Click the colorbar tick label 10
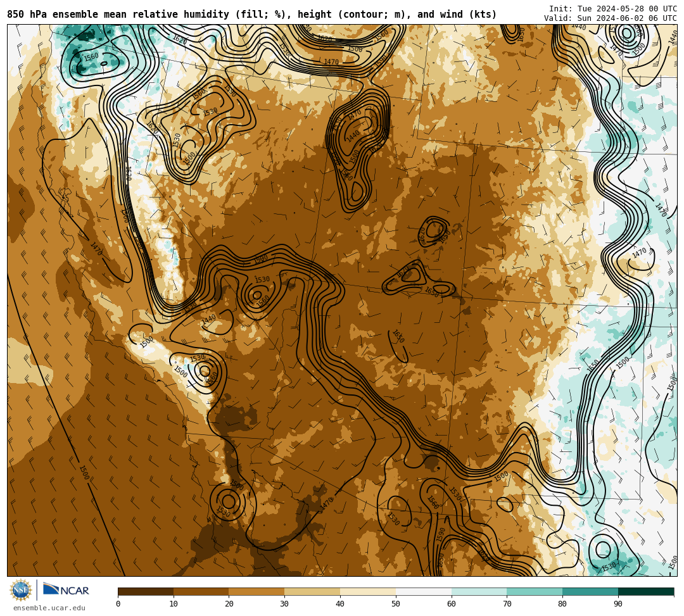The image size is (684, 616). pos(174,604)
